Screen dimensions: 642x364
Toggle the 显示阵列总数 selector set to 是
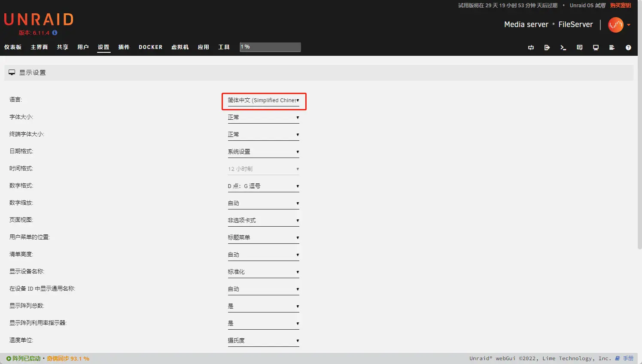263,306
